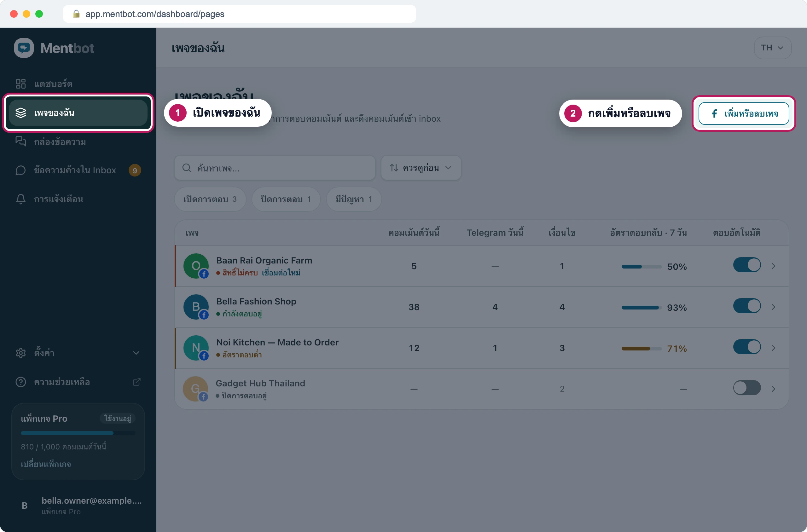Turn off auto-reply toggle for Bella Fashion Shop
The width and height of the screenshot is (807, 532).
[x=746, y=306]
